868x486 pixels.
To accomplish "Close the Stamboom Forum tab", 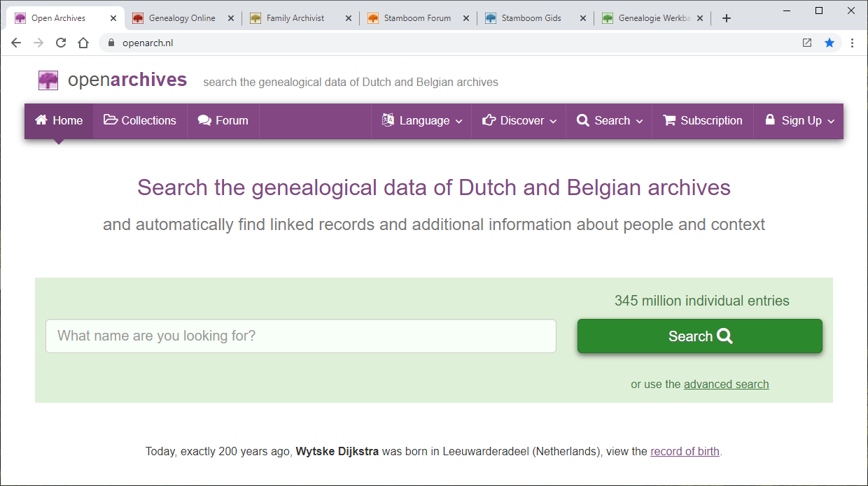I will coord(466,18).
